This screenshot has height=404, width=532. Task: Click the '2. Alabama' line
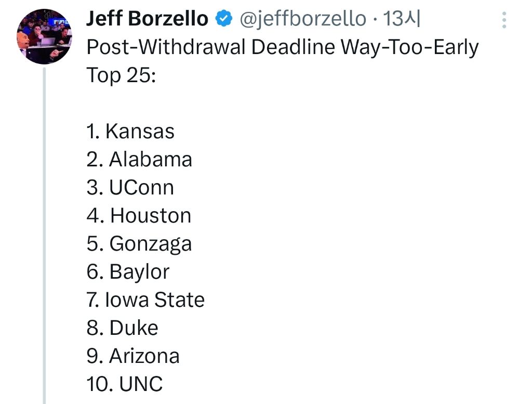point(139,160)
